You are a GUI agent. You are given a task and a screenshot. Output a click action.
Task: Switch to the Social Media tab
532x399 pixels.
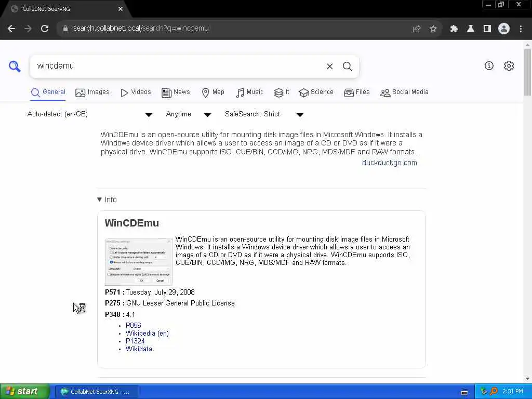click(404, 92)
